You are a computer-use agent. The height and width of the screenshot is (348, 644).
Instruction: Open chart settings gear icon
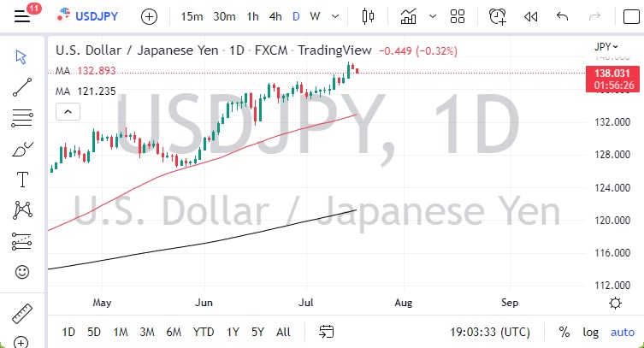click(x=615, y=303)
